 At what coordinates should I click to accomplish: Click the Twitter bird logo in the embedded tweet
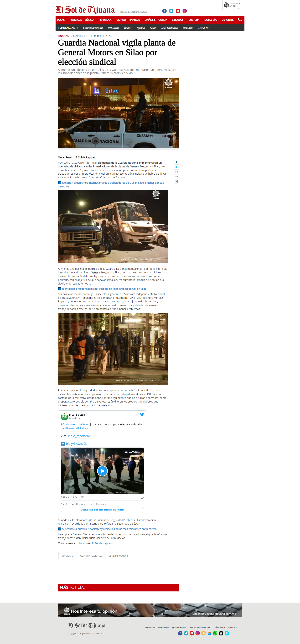pos(142,414)
